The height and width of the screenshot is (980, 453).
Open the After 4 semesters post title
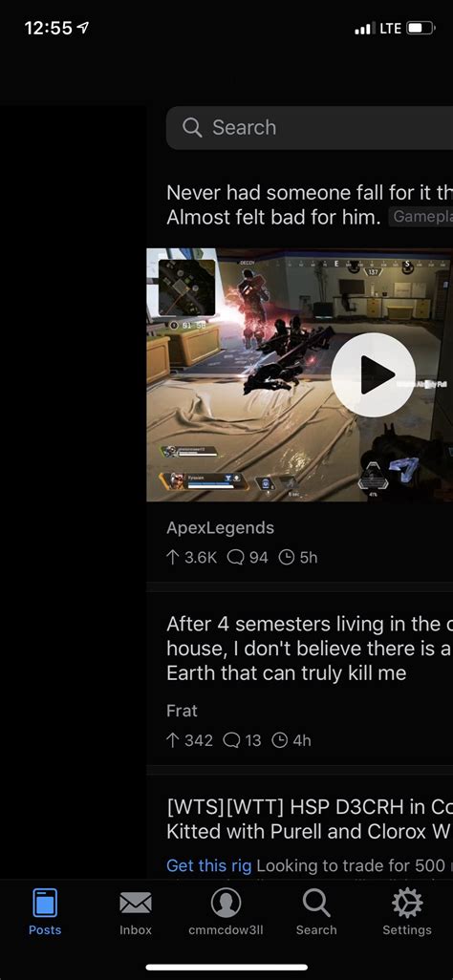[310, 649]
